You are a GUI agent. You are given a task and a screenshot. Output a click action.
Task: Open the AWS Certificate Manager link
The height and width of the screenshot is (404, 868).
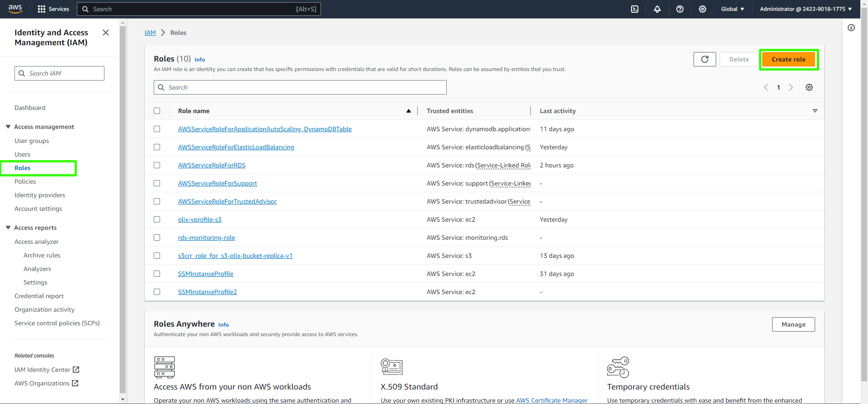point(552,400)
